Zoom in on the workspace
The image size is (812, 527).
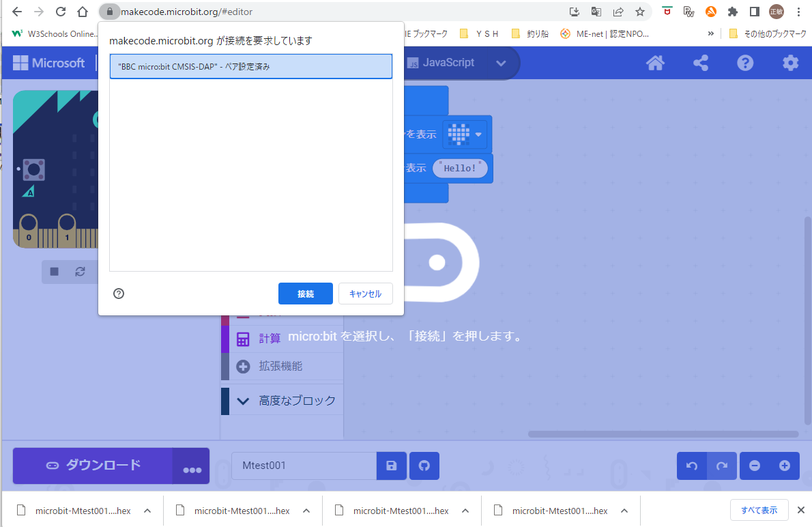[x=785, y=466]
